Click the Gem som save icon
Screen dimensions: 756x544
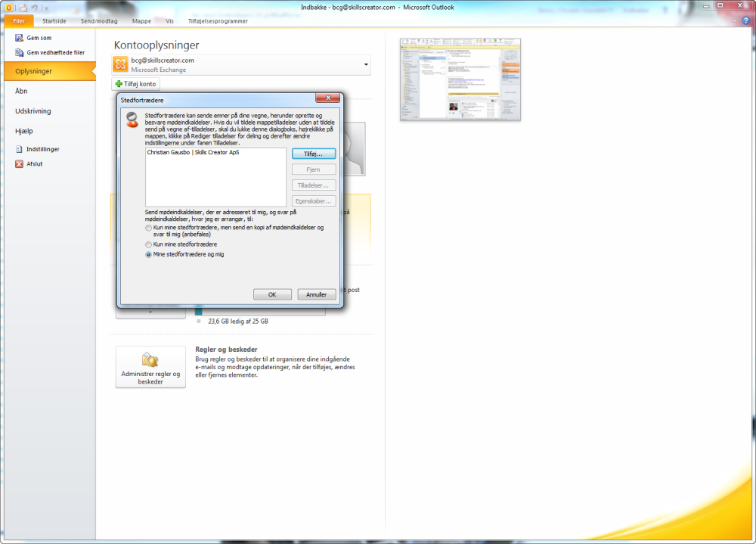click(x=20, y=38)
